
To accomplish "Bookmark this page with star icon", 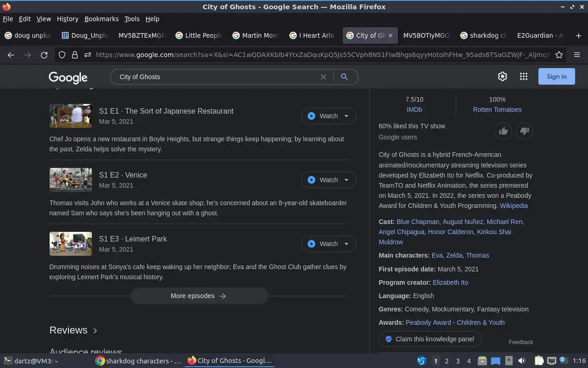I will pyautogui.click(x=559, y=55).
